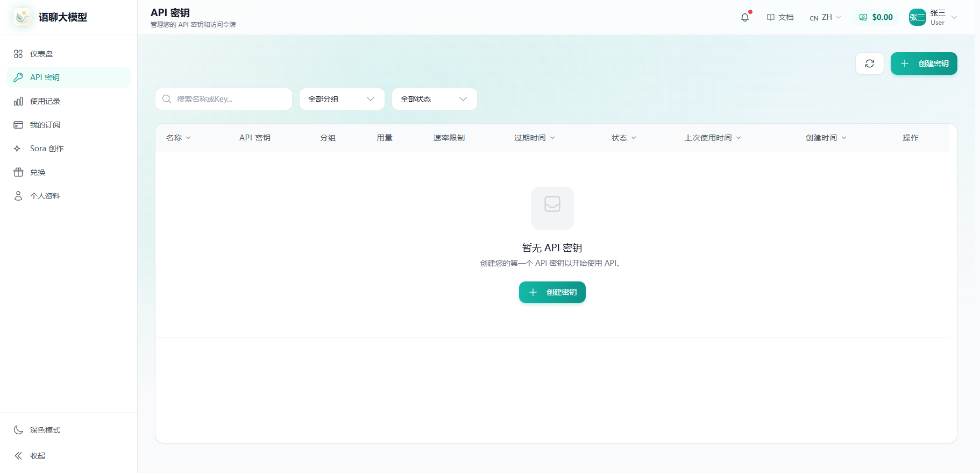Click the 仪表盘 dashboard grid icon
Viewport: 980px width, 473px height.
18,54
